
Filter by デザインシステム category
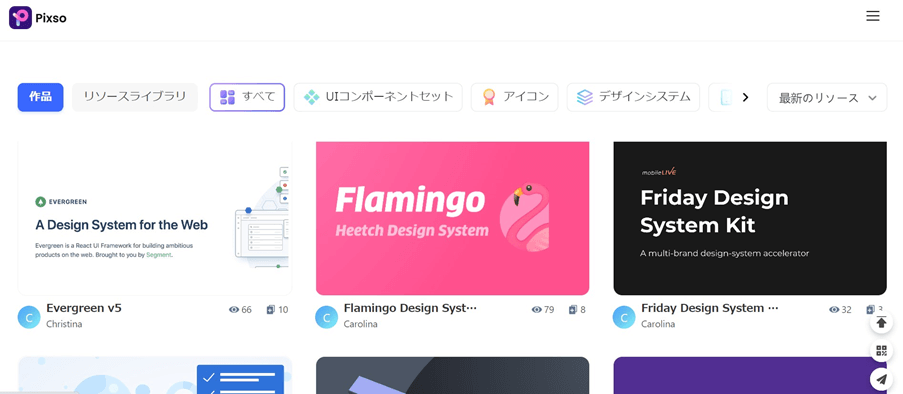pos(633,97)
